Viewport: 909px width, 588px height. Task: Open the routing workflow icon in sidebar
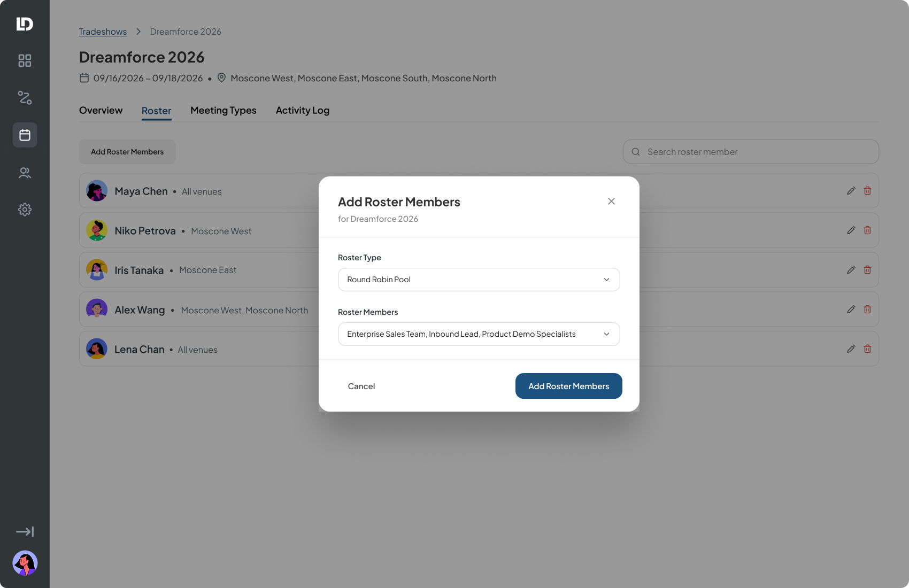(25, 97)
